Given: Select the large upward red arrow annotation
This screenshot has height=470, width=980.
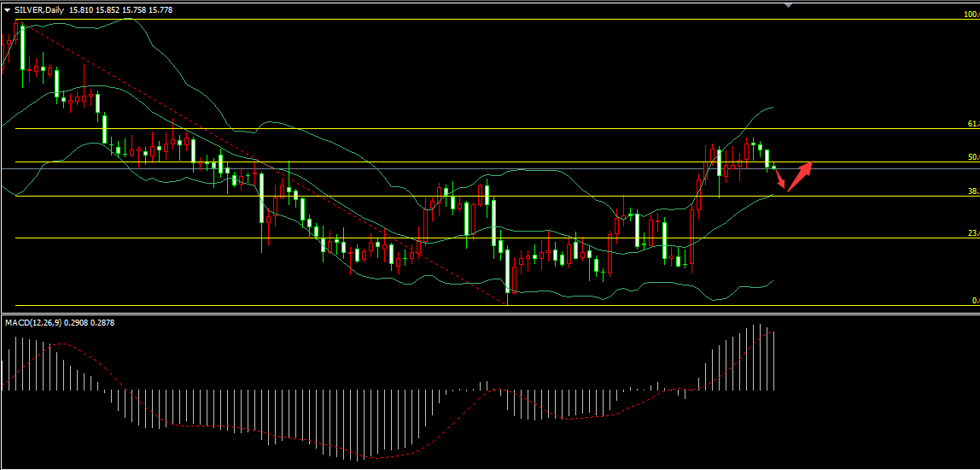Looking at the screenshot, I should click(799, 175).
